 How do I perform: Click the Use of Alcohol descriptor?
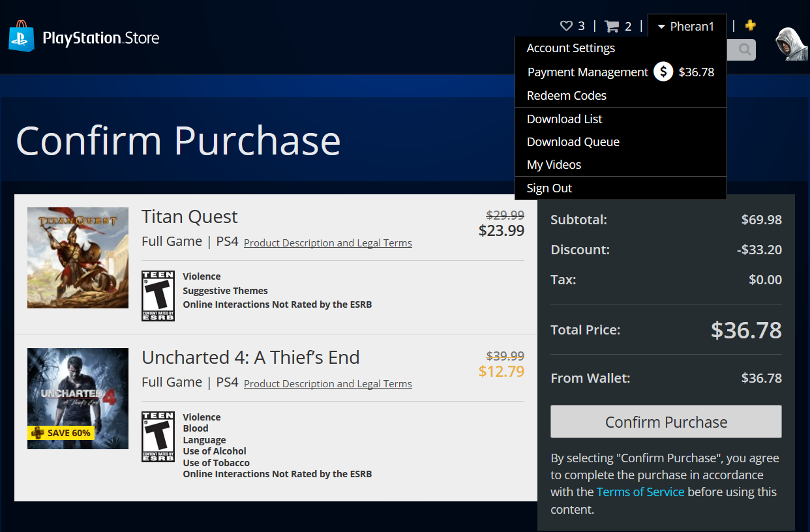(x=215, y=451)
